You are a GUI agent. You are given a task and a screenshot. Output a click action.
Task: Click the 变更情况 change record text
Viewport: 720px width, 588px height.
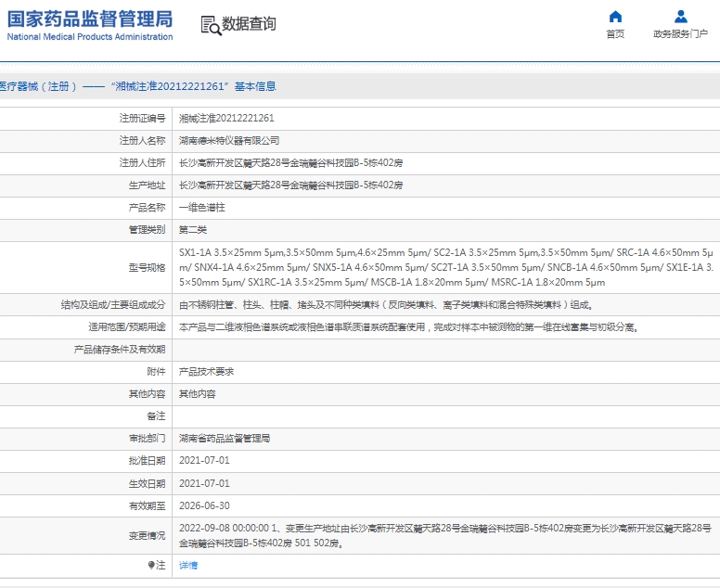(445, 536)
